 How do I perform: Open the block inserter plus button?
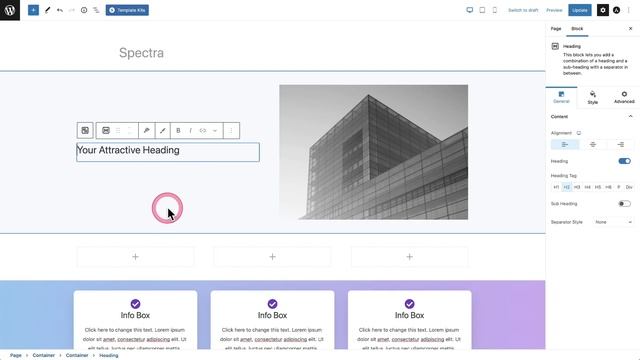(x=33, y=10)
